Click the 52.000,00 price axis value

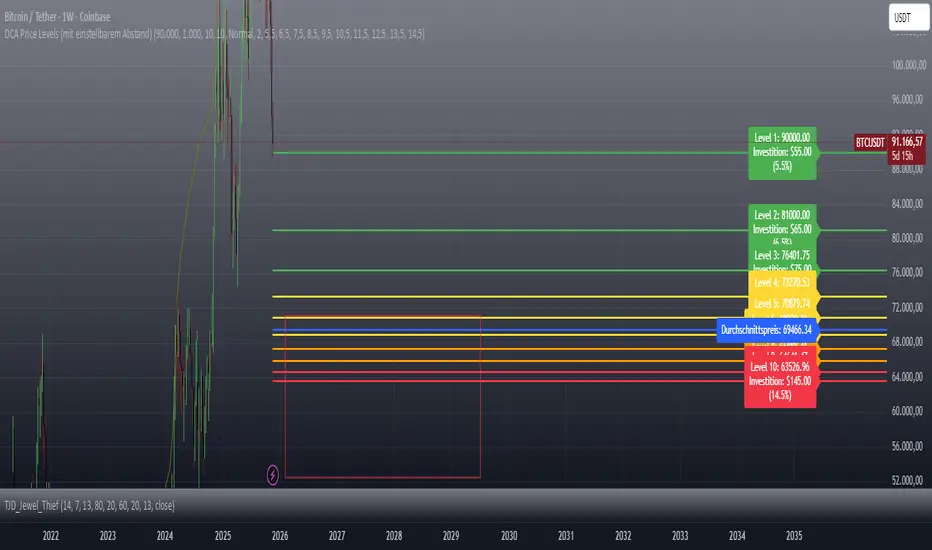pyautogui.click(x=907, y=480)
